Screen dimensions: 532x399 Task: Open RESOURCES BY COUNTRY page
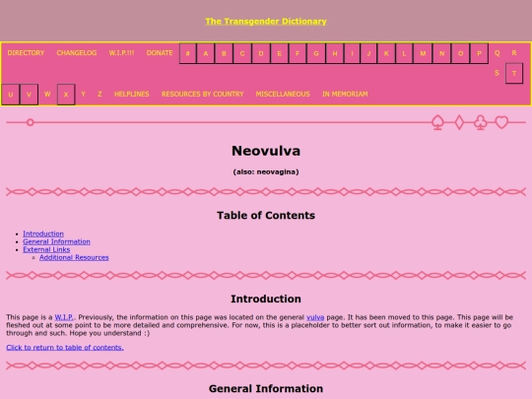click(203, 94)
